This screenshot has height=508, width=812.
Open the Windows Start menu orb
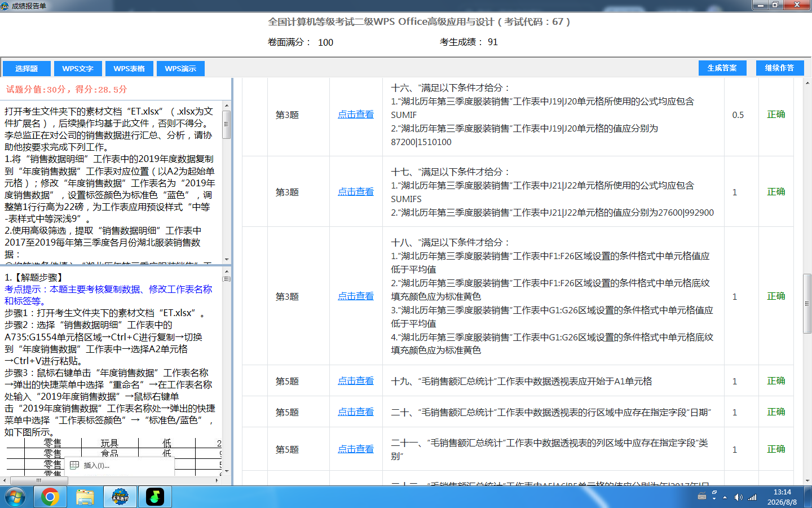pos(15,497)
